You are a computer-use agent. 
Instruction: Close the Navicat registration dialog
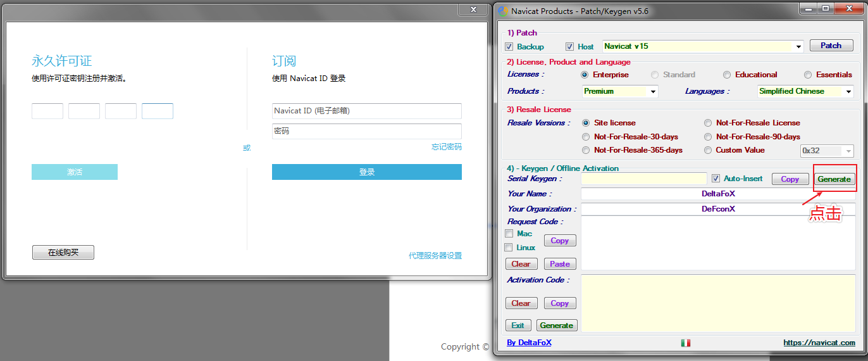(473, 9)
